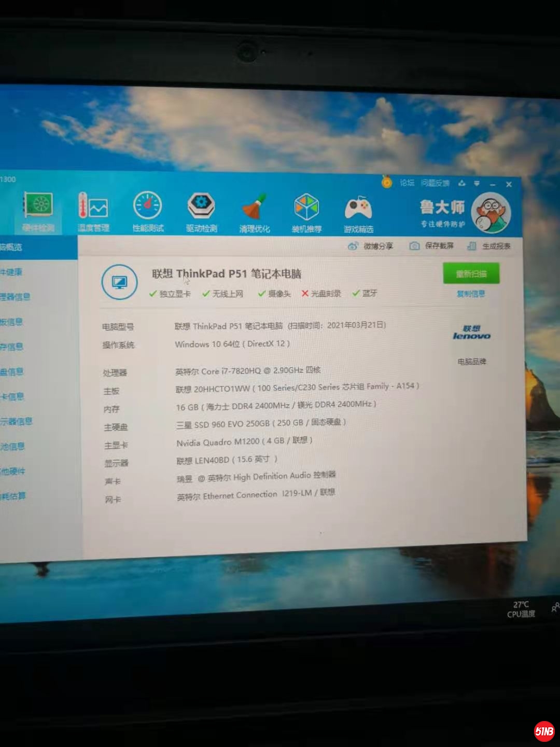Click the Lenovo brand logo
The width and height of the screenshot is (560, 747).
click(472, 333)
